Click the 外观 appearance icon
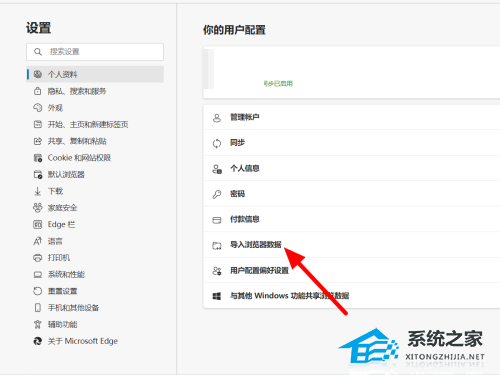Viewport: 500px width, 375px height. coord(38,108)
